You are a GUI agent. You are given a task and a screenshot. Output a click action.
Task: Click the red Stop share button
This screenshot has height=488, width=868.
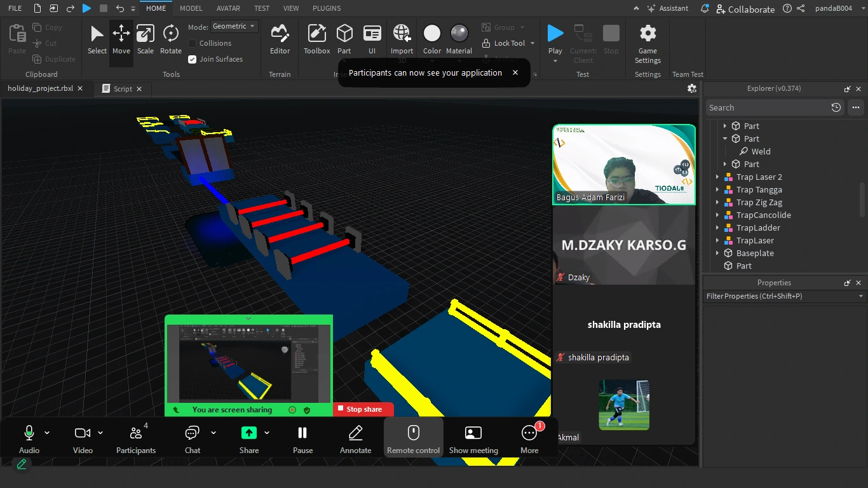point(363,410)
